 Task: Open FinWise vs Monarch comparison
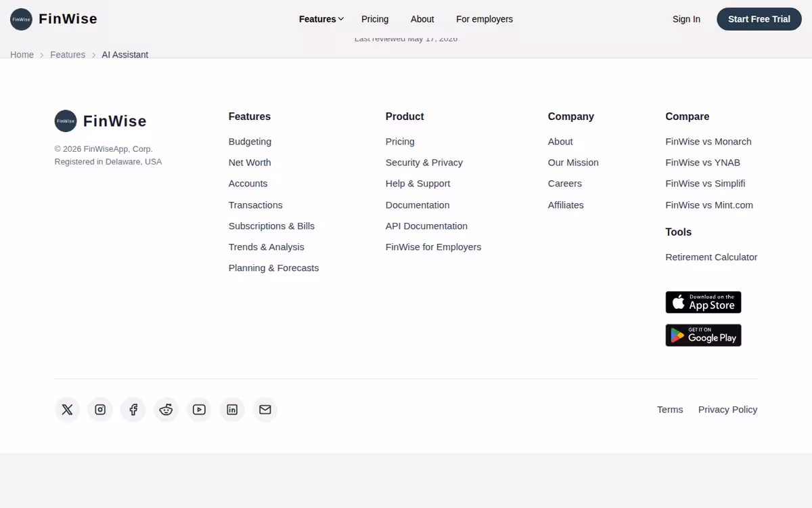[x=708, y=142]
